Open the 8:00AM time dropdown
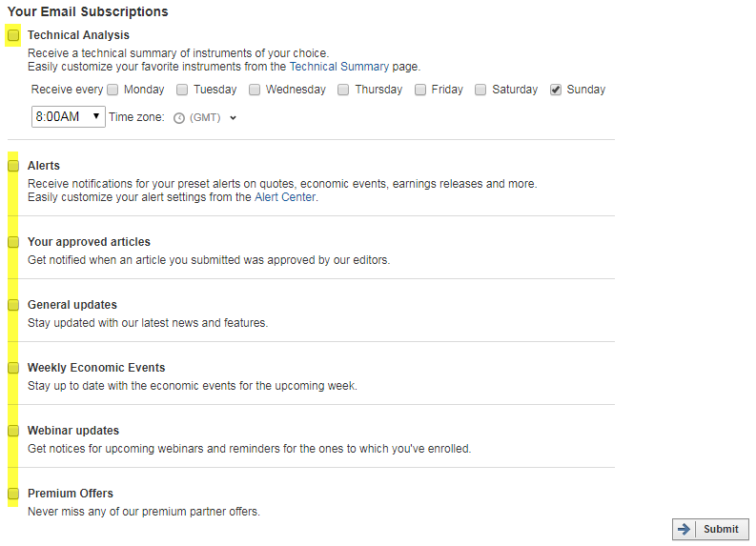The image size is (756, 546). pos(69,116)
